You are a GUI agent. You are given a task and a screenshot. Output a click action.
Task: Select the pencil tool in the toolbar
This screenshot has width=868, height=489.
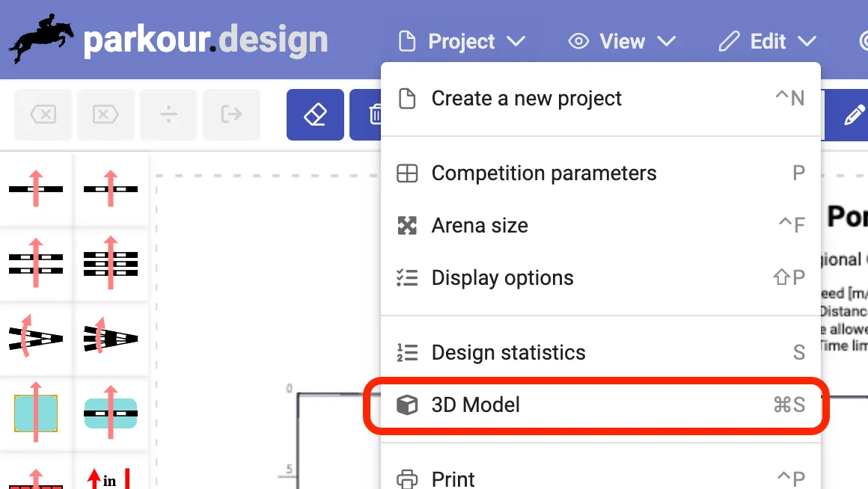[852, 115]
